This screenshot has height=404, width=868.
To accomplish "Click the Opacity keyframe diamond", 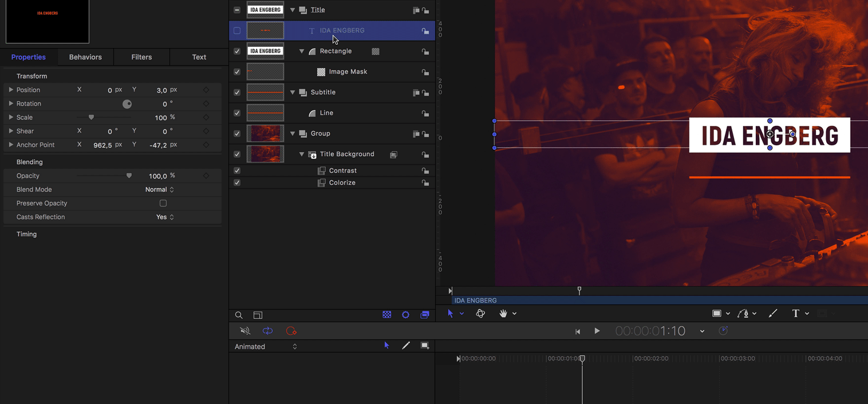I will [206, 176].
